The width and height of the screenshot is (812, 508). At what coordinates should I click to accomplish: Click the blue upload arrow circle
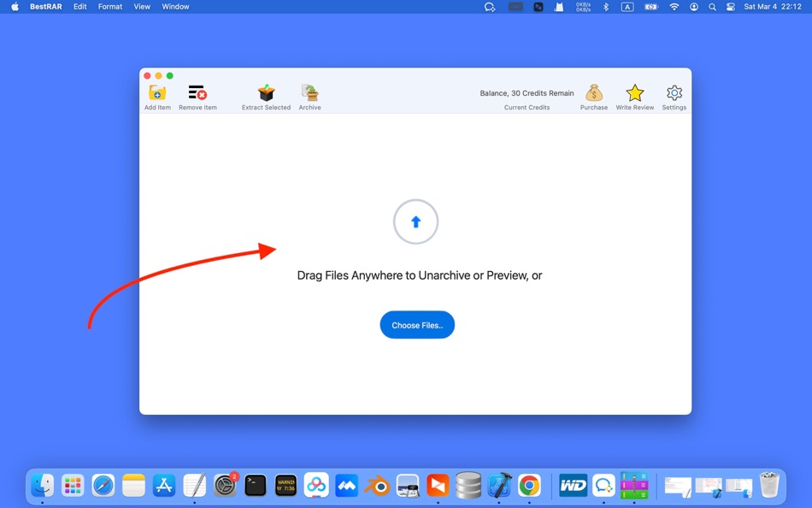point(415,222)
